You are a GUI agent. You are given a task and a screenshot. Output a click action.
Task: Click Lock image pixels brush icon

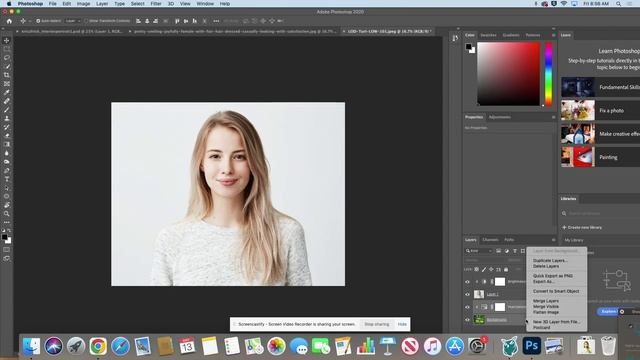(x=484, y=269)
